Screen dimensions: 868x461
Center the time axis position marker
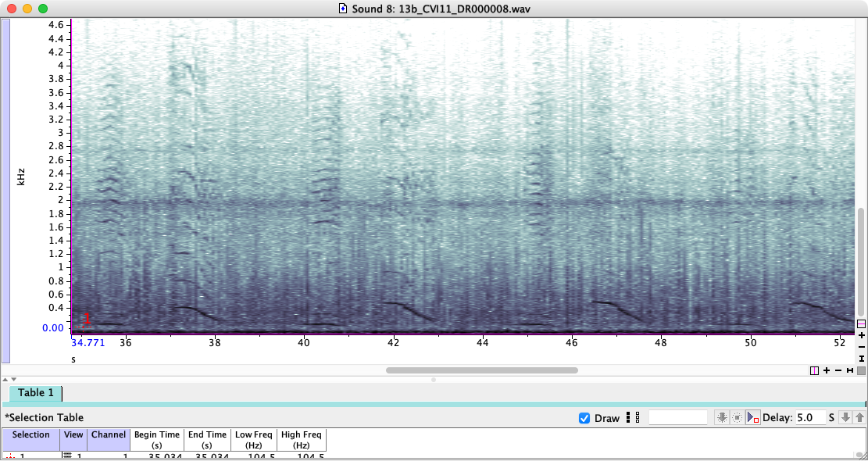click(814, 370)
